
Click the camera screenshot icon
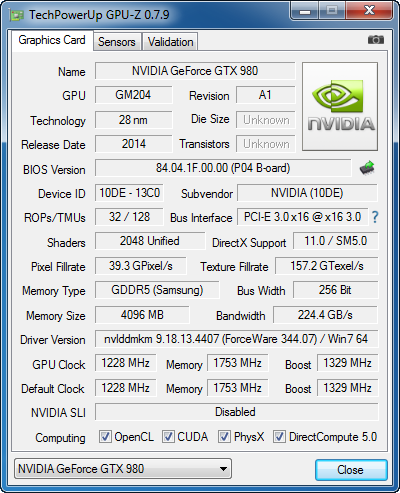pos(376,40)
